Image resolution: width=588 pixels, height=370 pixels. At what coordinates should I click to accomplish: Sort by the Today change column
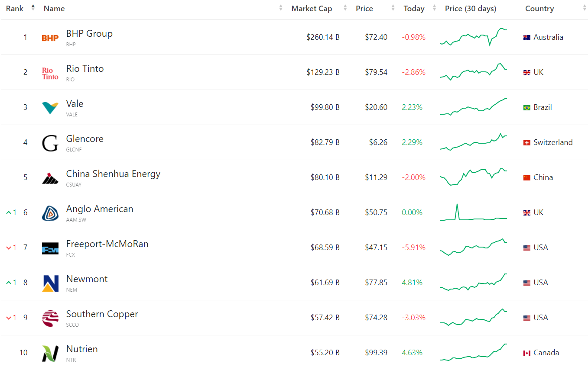coord(414,9)
